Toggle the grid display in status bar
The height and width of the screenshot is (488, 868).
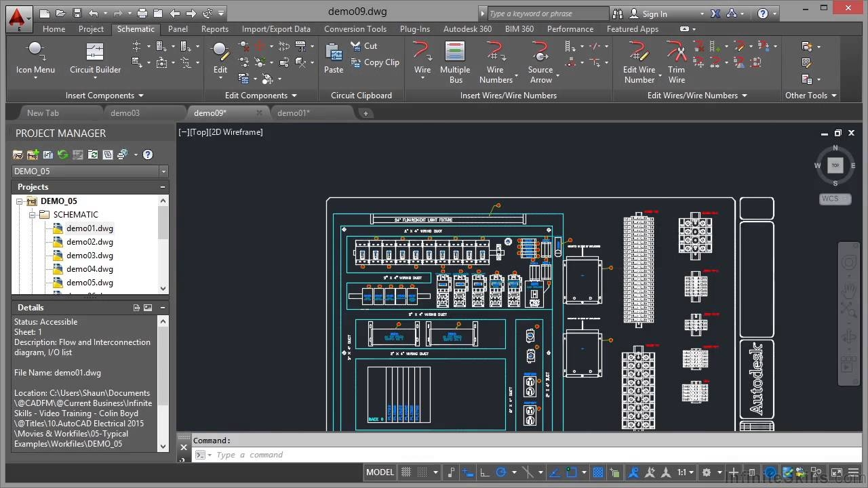pyautogui.click(x=406, y=472)
